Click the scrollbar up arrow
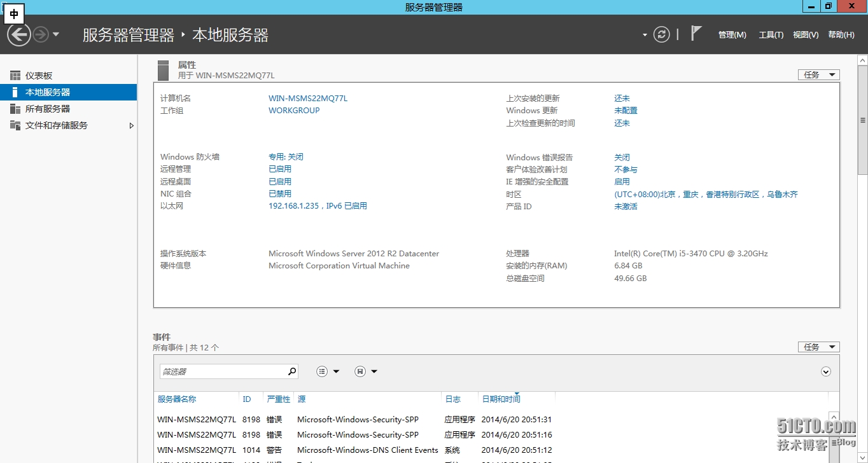Viewport: 868px width, 463px height. (863, 60)
